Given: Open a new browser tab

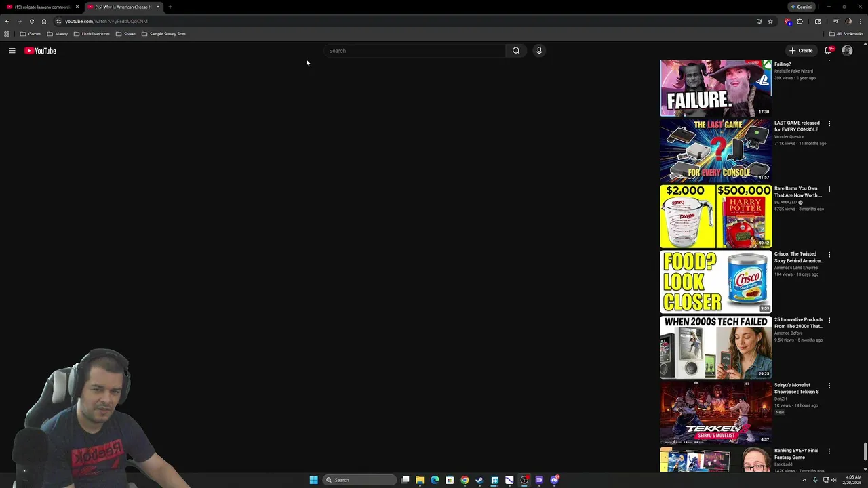Looking at the screenshot, I should 170,7.
